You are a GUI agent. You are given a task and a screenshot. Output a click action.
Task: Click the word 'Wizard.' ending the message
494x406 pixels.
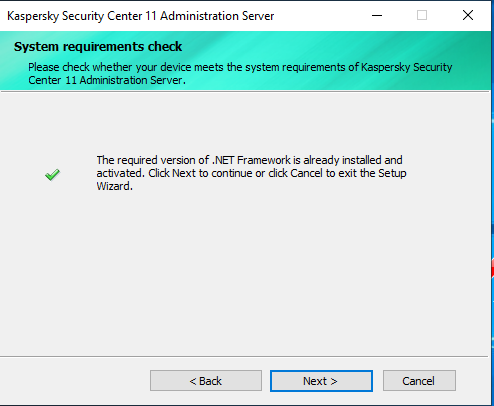point(115,186)
